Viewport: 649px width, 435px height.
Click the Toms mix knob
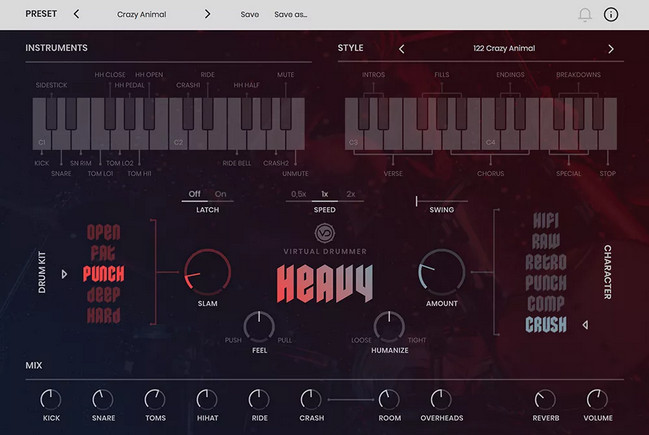point(155,400)
